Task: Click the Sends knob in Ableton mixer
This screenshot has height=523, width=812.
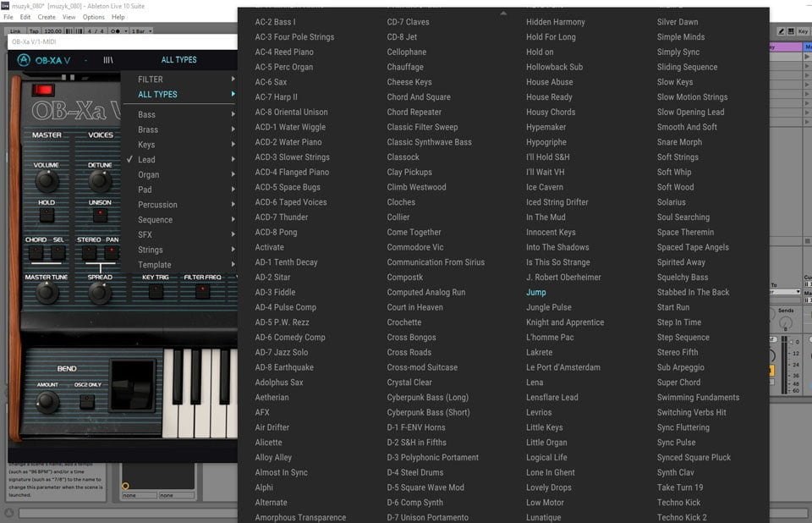Action: pyautogui.click(x=786, y=323)
